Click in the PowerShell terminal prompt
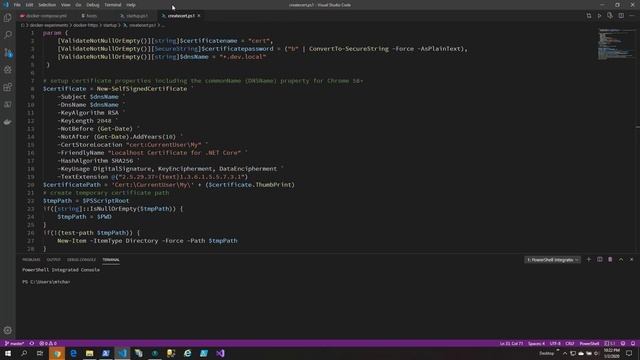640x360 pixels. (x=47, y=282)
